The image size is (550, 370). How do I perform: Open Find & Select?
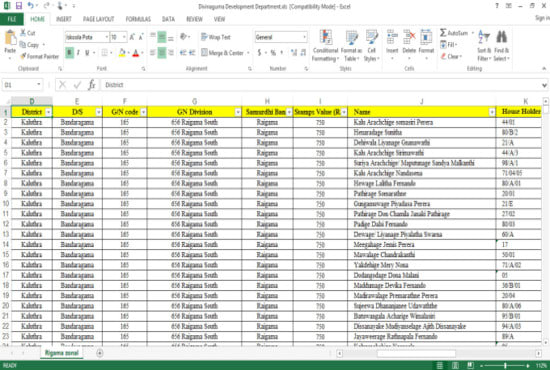502,46
